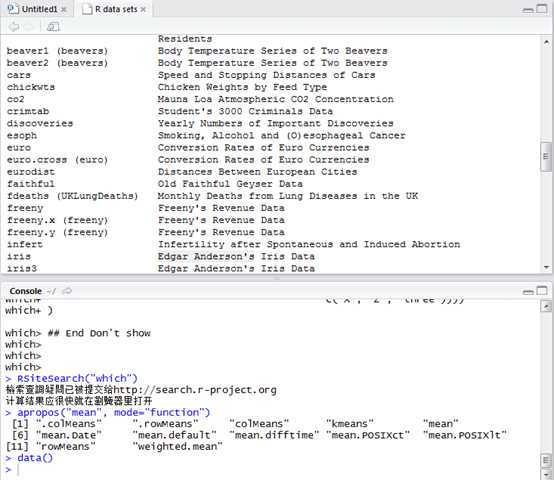The height and width of the screenshot is (480, 554).
Task: Click the "colMeans" result without the leading dot
Action: (x=259, y=423)
